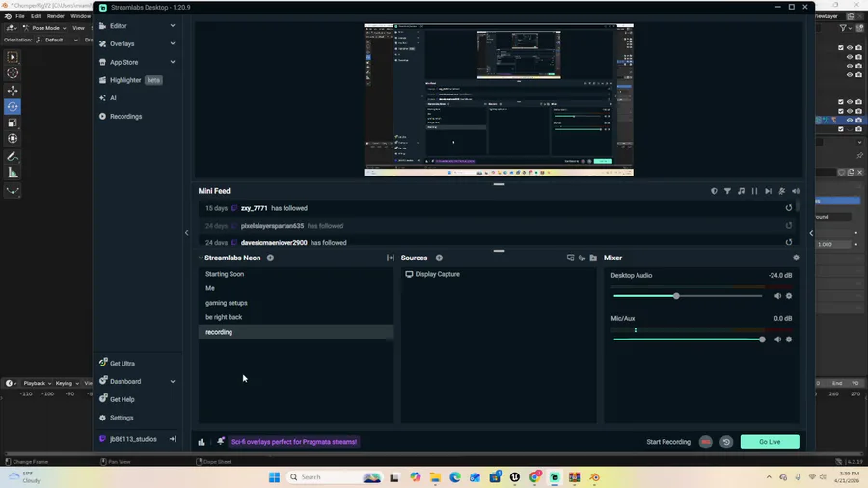
Task: Click the Sources audio source icon
Action: [x=582, y=258]
